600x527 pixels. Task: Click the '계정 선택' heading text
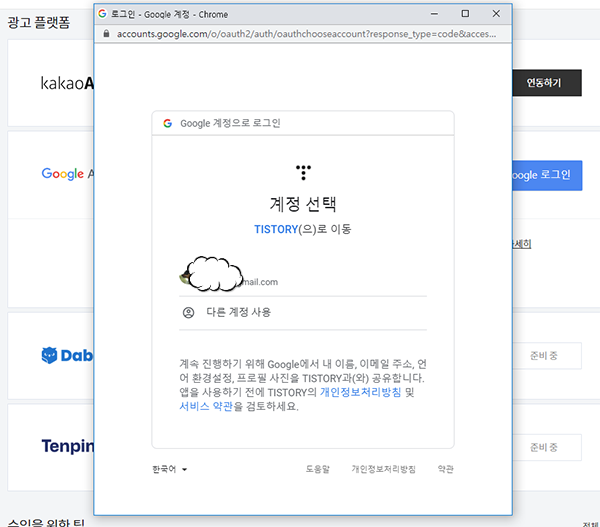[x=303, y=204]
